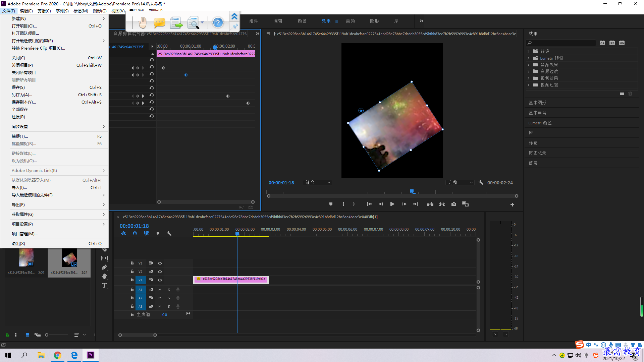Create new custom bin in Effects panel
The image size is (644, 362).
click(x=622, y=94)
